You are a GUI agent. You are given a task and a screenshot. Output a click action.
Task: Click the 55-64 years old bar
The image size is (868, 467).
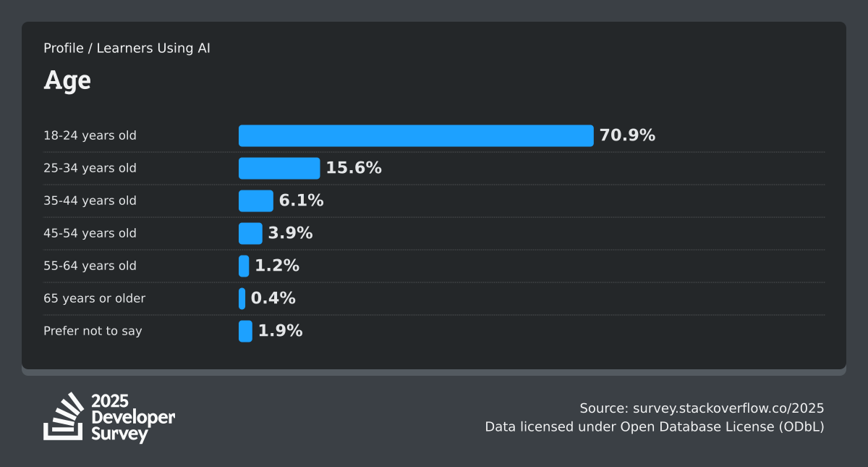[244, 266]
